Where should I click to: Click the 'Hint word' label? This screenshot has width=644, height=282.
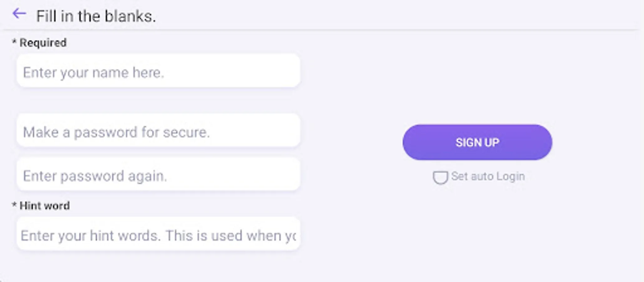[x=44, y=206]
